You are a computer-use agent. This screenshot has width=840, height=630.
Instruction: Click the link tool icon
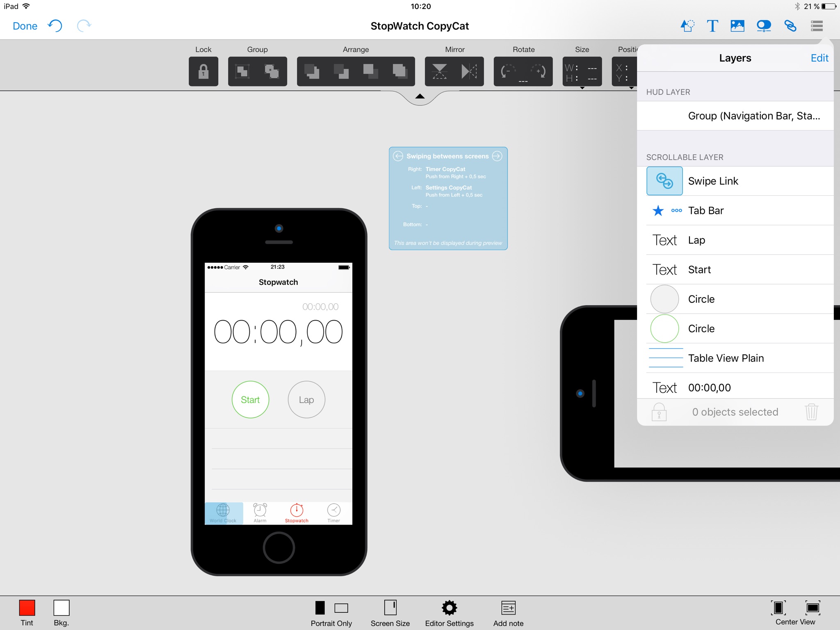pyautogui.click(x=790, y=26)
